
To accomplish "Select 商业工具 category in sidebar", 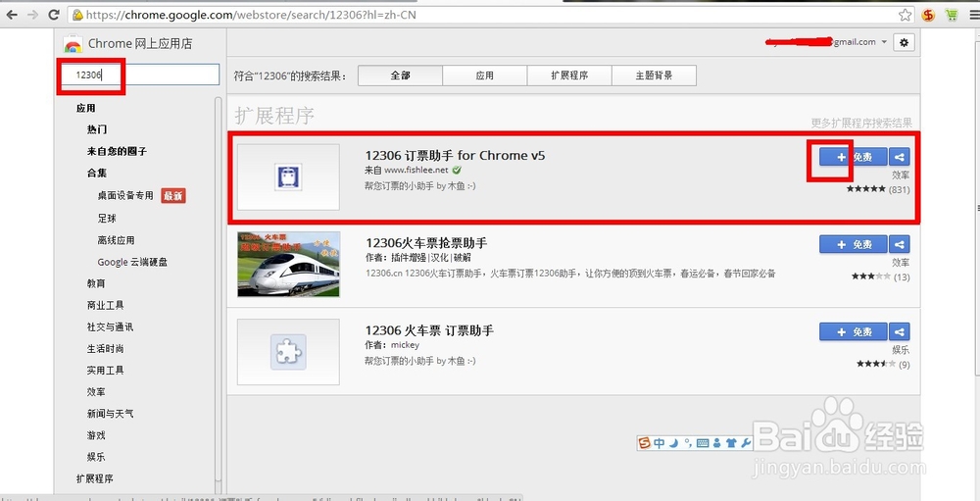I will click(x=105, y=305).
